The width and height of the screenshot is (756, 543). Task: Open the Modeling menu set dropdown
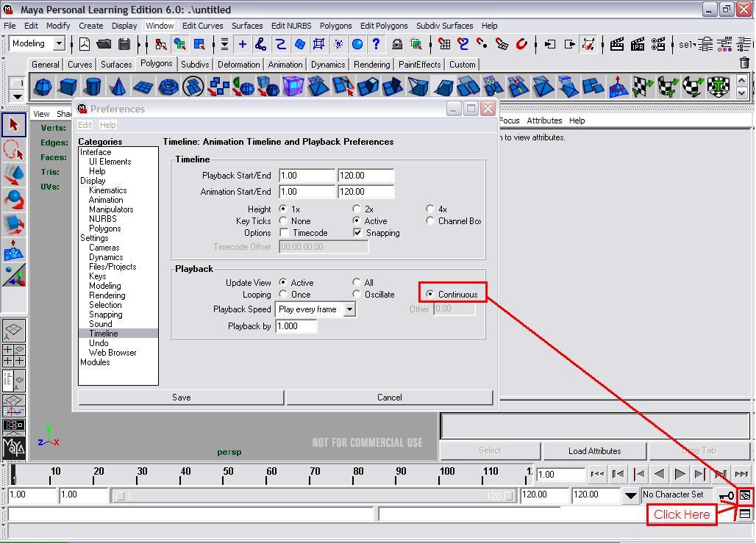tap(60, 43)
